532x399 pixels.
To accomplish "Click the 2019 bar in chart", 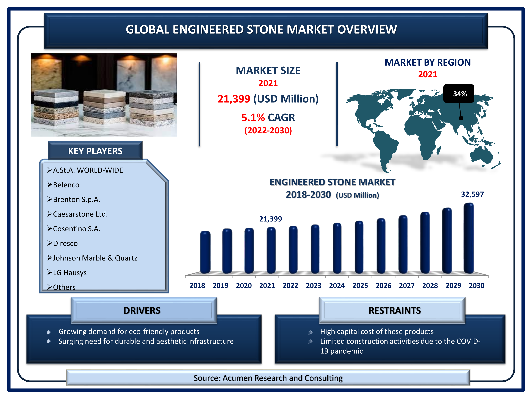I will 227,251.
